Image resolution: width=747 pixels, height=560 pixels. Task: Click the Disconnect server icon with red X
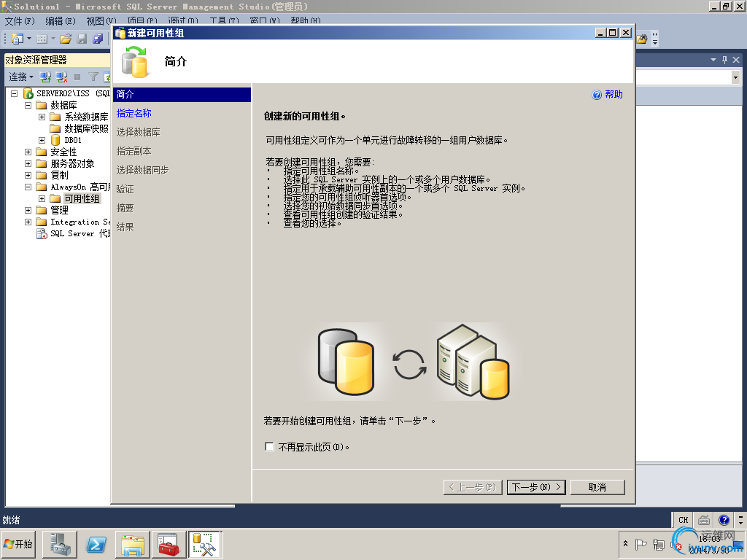click(61, 77)
